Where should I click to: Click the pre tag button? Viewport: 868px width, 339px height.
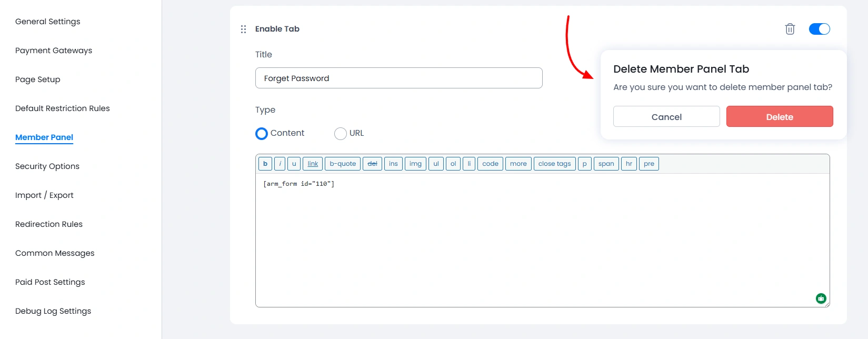pos(649,164)
